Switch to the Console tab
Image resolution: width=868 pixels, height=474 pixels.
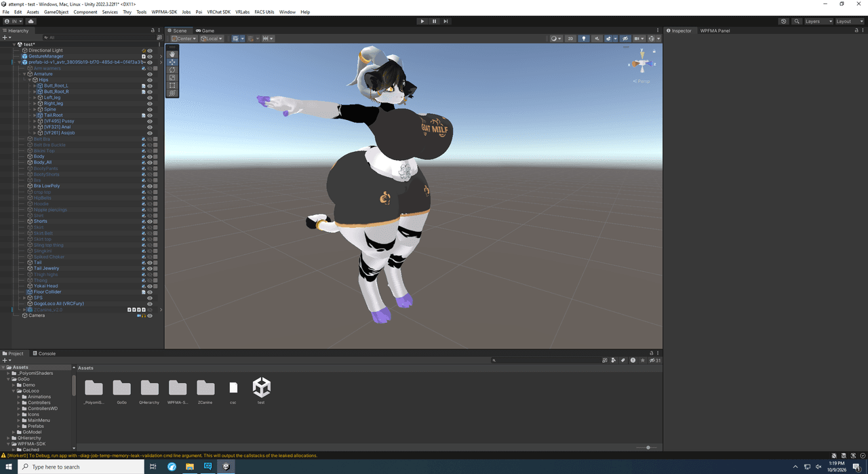point(43,353)
